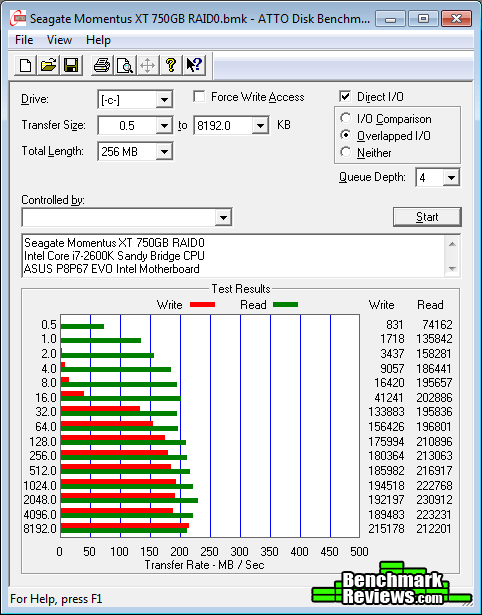Click the New file toolbar icon
The image size is (482, 615).
point(25,65)
